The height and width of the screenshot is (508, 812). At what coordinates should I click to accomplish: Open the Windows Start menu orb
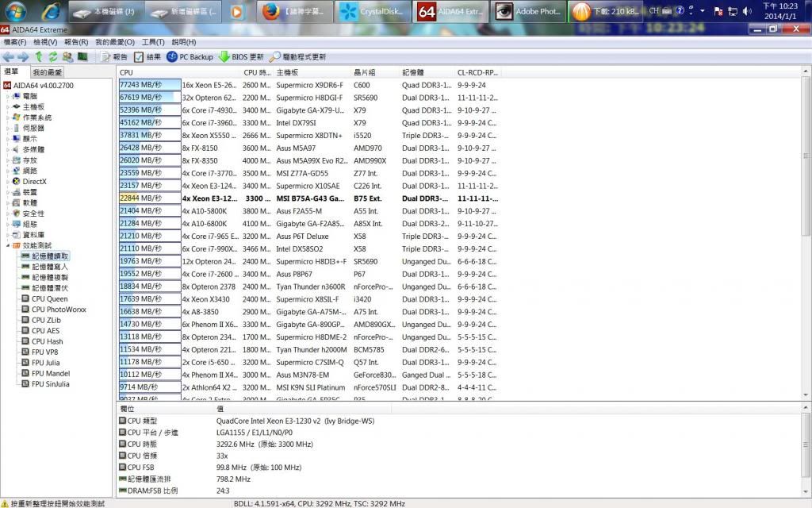tap(14, 11)
